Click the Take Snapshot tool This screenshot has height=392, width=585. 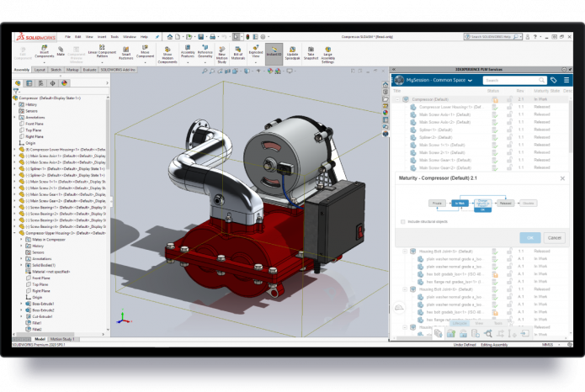(311, 53)
